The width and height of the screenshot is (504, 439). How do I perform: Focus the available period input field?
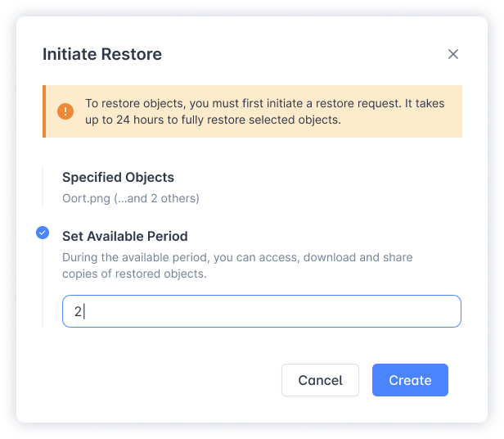click(x=262, y=311)
